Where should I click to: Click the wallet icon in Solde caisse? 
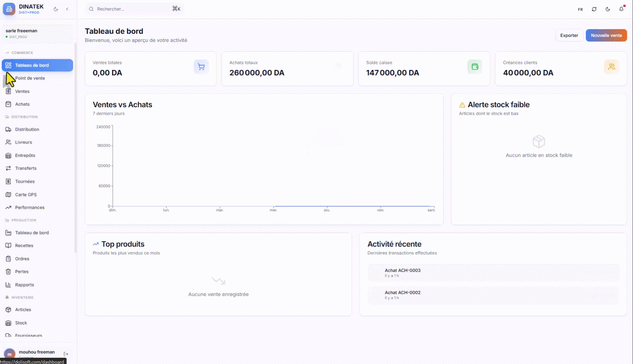474,67
